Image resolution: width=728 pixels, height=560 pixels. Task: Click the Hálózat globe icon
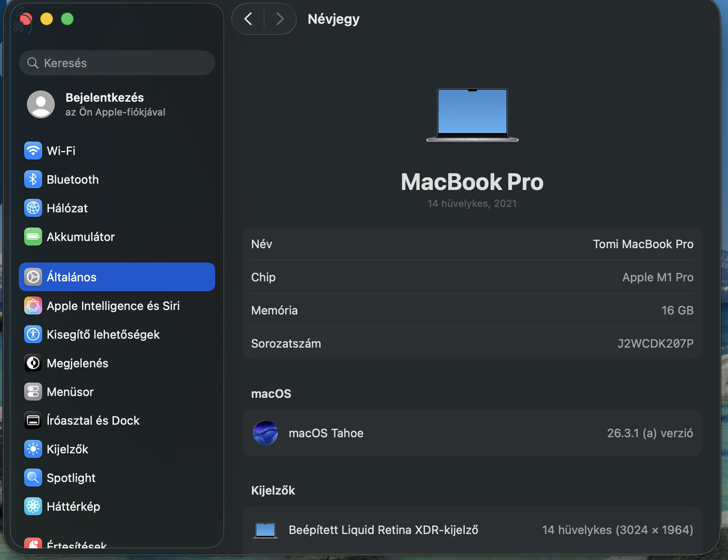[x=33, y=208]
